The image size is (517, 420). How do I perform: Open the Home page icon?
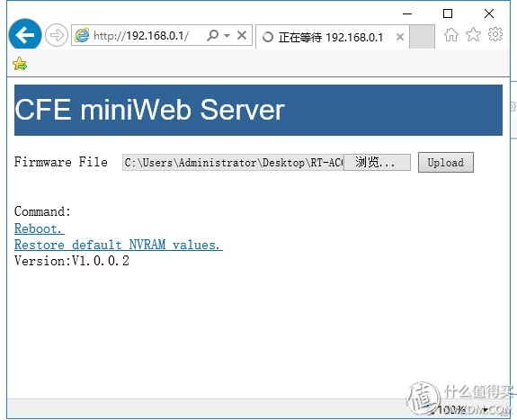pos(451,34)
